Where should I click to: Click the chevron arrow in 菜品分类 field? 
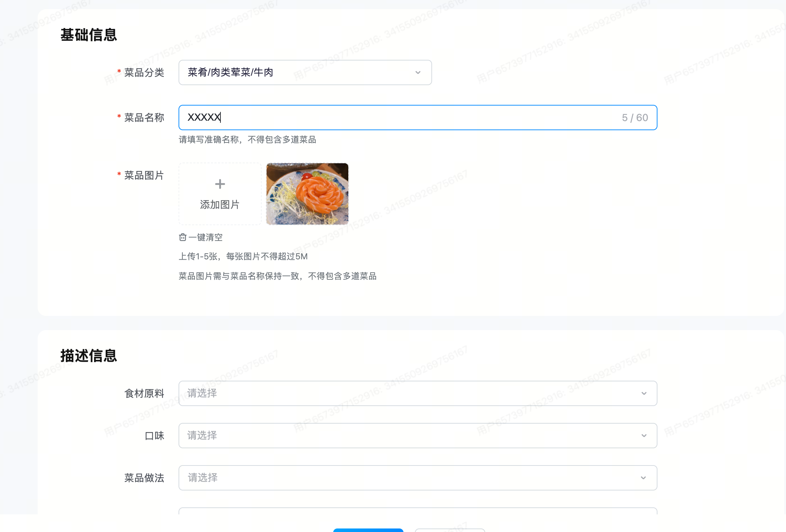pos(418,72)
